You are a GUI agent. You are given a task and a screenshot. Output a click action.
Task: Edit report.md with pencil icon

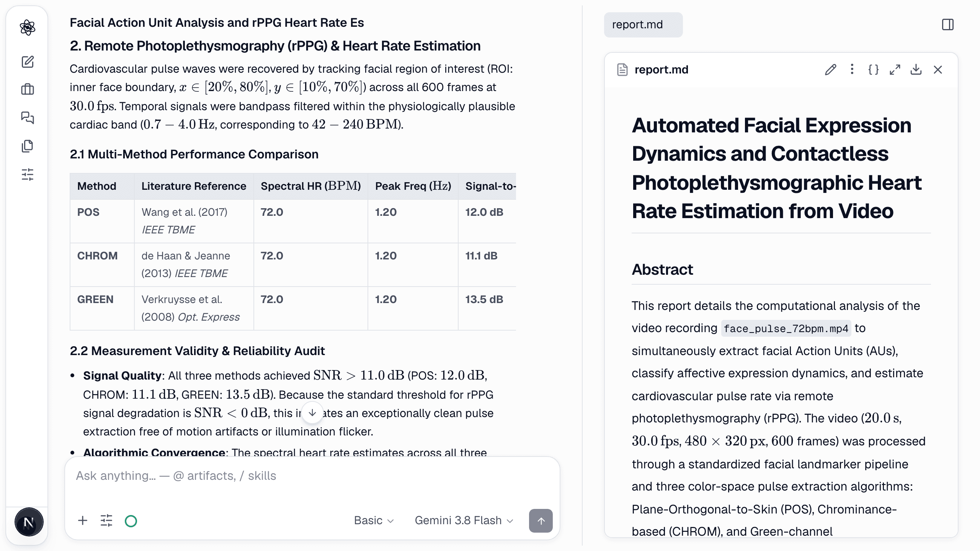(x=830, y=70)
